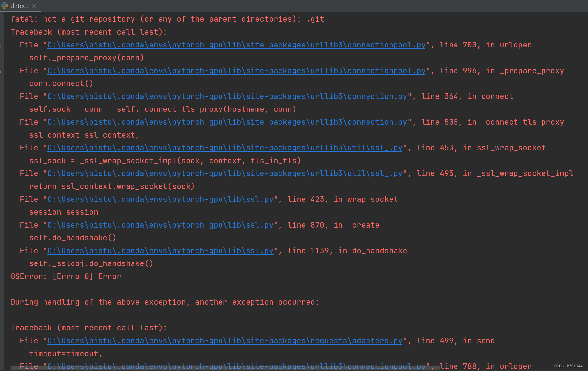Open ssl.py link at line 870
The image size is (588, 371).
(160, 225)
